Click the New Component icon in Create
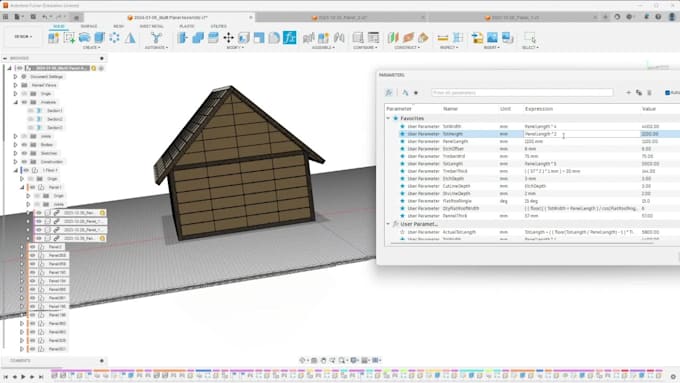Image resolution: width=680 pixels, height=383 pixels. pos(54,38)
